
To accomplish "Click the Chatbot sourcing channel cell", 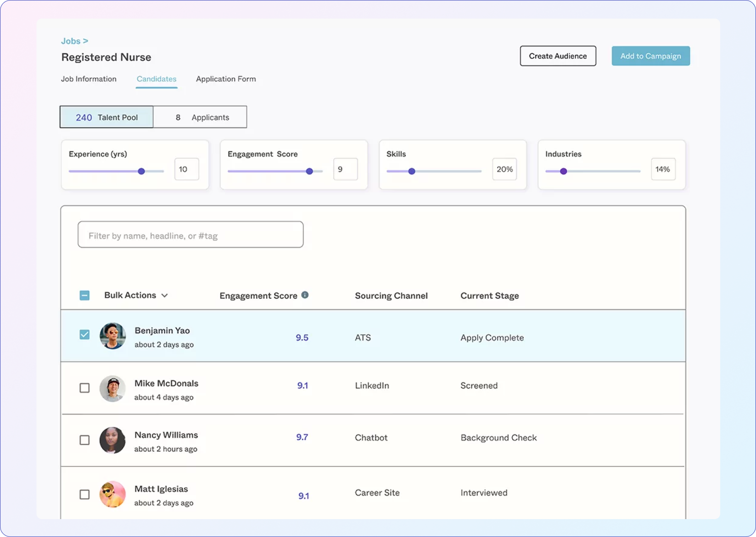I will pyautogui.click(x=371, y=437).
